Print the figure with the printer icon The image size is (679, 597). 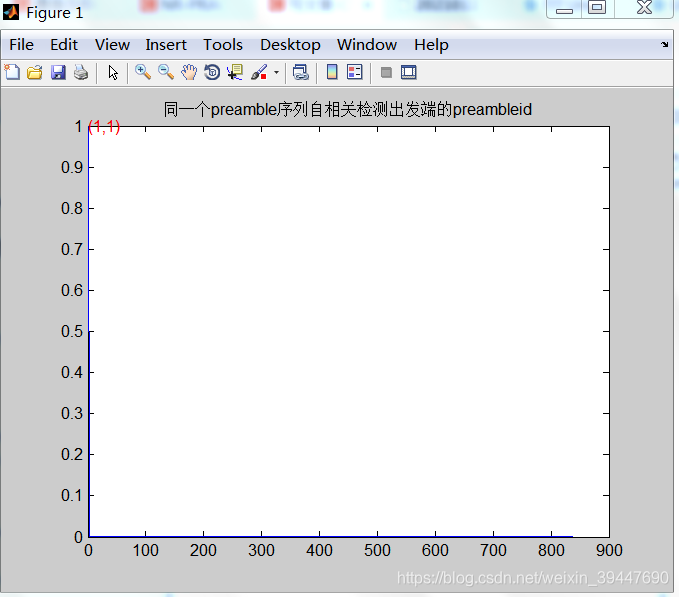pyautogui.click(x=81, y=72)
